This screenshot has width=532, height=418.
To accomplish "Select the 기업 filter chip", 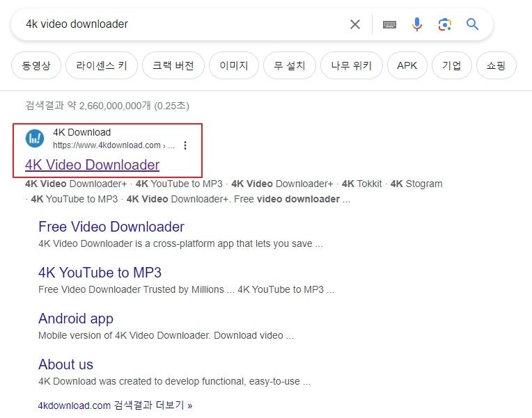I will [x=452, y=65].
